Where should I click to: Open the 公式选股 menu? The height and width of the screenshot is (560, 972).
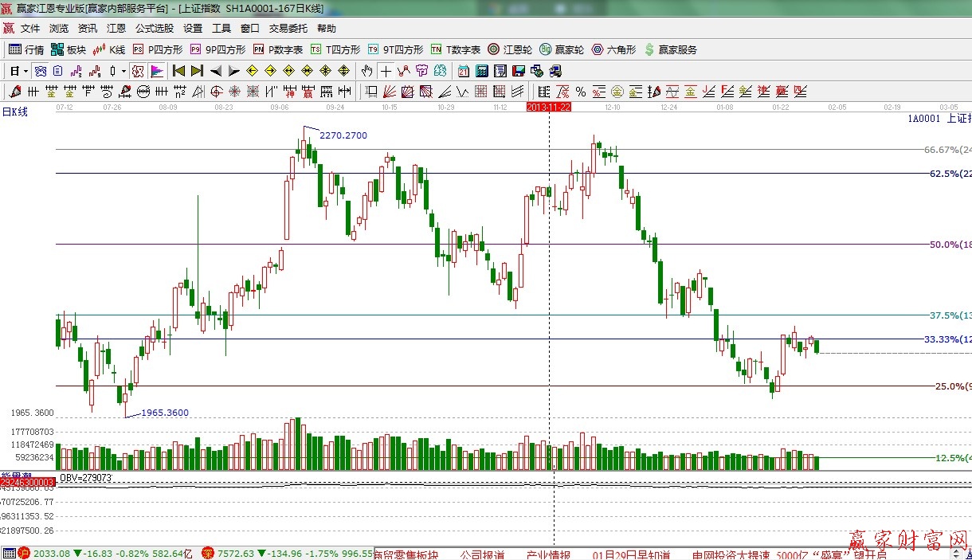coord(154,29)
